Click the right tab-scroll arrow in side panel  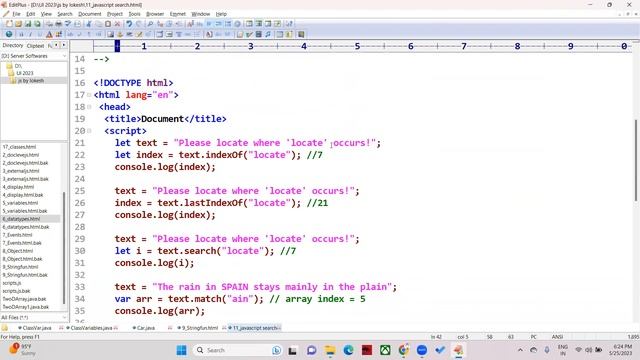point(64,45)
